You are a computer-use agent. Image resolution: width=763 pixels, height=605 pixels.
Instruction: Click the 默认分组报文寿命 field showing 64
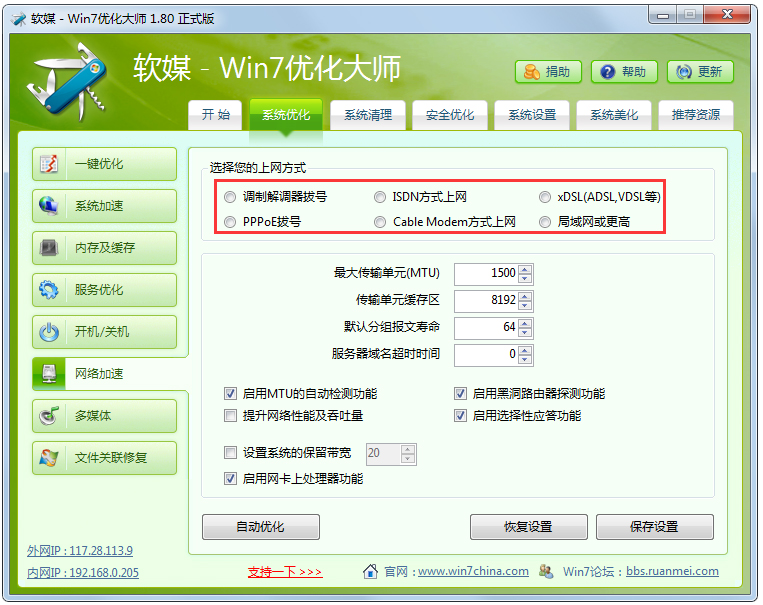coord(486,328)
